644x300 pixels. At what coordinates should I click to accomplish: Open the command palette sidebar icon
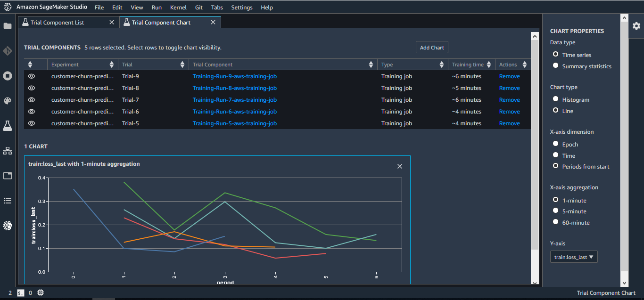pos(8,100)
